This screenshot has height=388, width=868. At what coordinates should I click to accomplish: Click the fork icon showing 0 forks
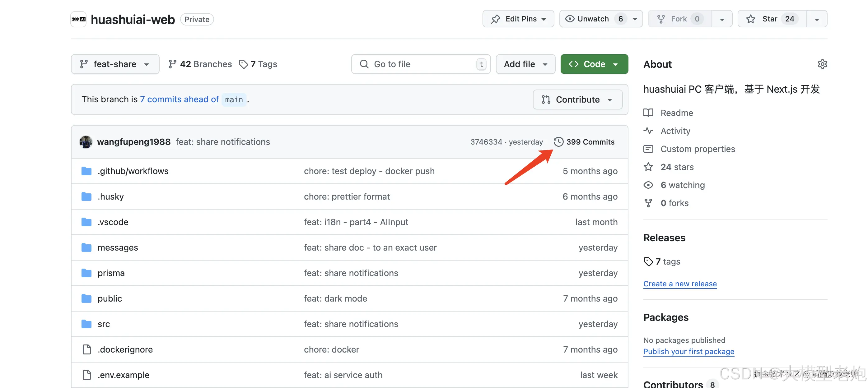[648, 203]
